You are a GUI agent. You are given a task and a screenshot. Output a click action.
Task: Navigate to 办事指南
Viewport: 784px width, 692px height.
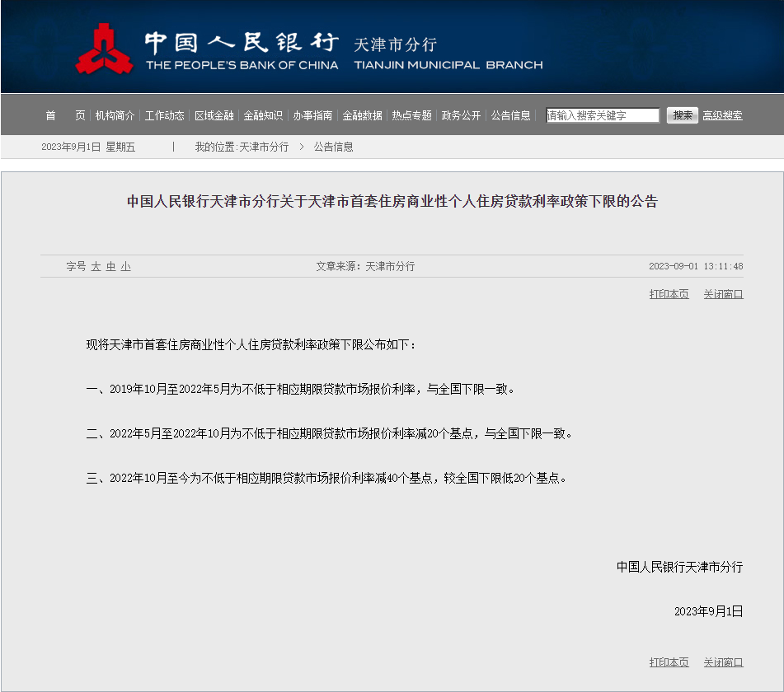[313, 115]
